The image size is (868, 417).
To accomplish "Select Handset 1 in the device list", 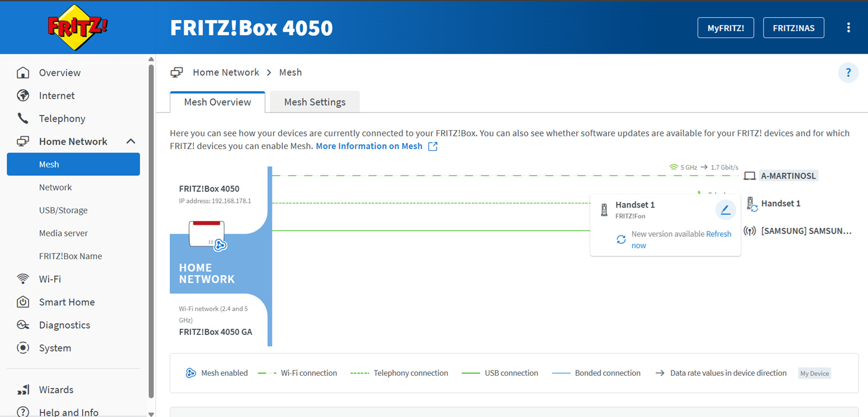I will (781, 204).
